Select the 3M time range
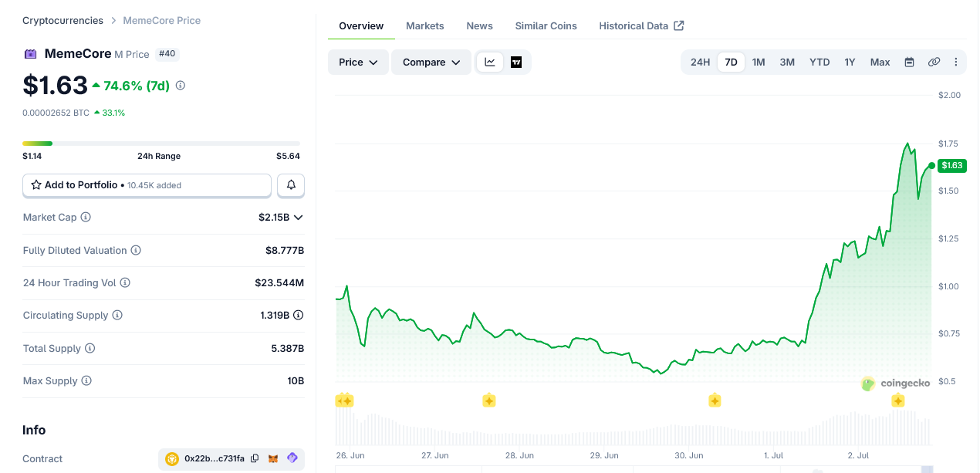This screenshot has width=980, height=473. (x=787, y=63)
